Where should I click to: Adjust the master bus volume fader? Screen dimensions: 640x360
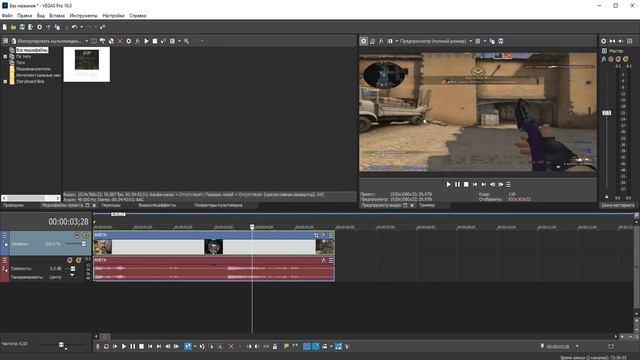click(607, 113)
